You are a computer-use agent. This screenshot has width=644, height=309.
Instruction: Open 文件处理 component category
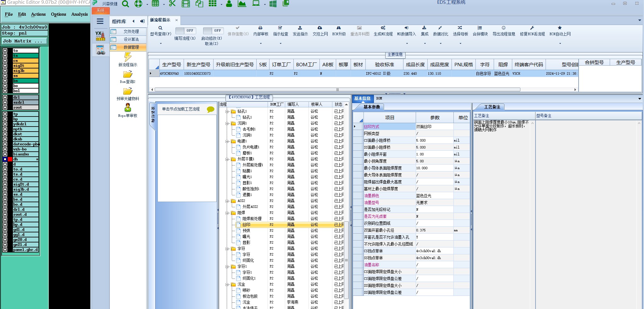pos(128,31)
